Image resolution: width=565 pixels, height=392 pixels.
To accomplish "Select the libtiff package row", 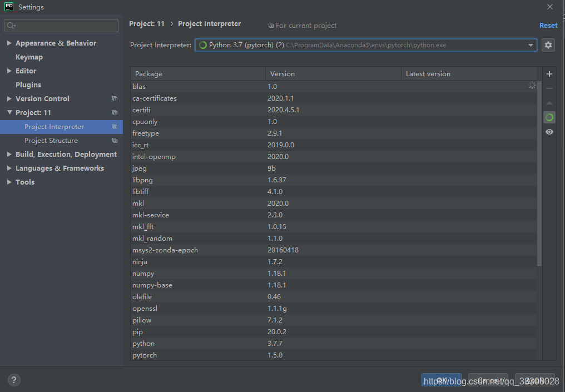I will click(334, 192).
